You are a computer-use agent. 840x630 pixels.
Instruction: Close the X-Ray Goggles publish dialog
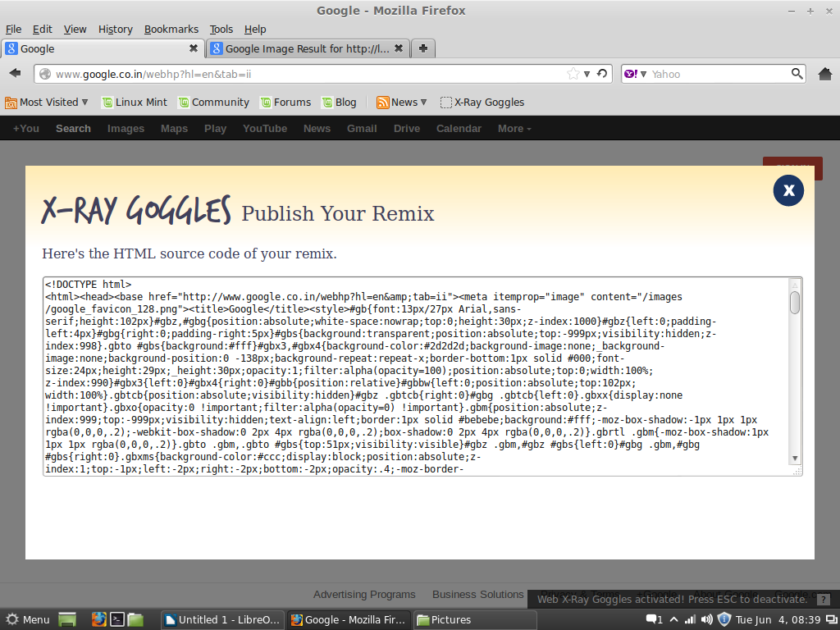pyautogui.click(x=788, y=190)
